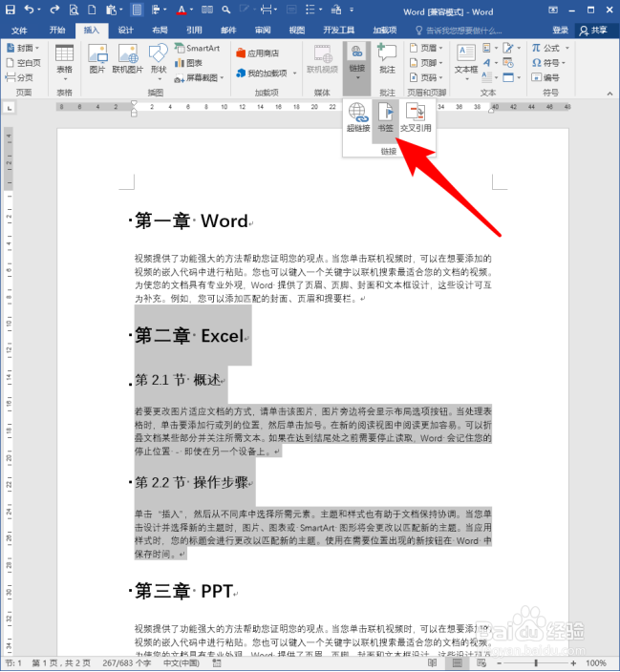This screenshot has width=620, height=672.
Task: Open the 文件 File tab
Action: (x=19, y=30)
